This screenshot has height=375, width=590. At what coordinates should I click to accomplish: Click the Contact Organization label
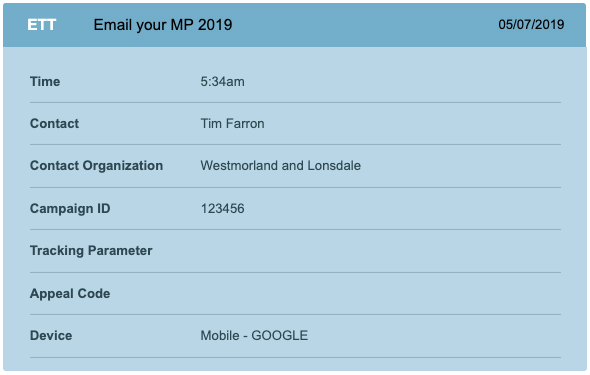[96, 166]
